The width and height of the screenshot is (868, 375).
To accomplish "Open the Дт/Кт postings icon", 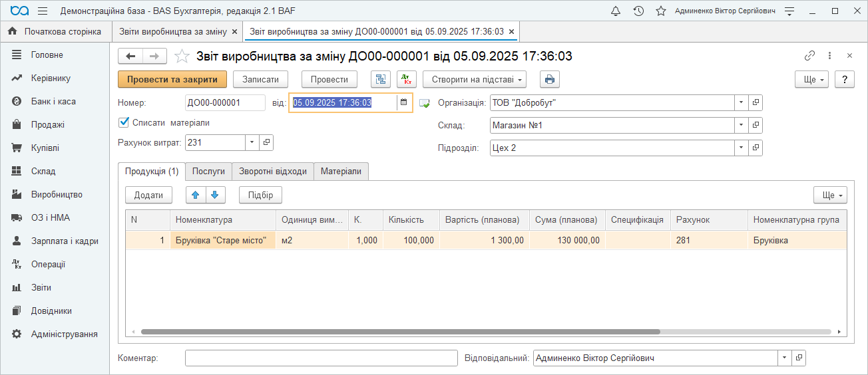I will (x=406, y=79).
